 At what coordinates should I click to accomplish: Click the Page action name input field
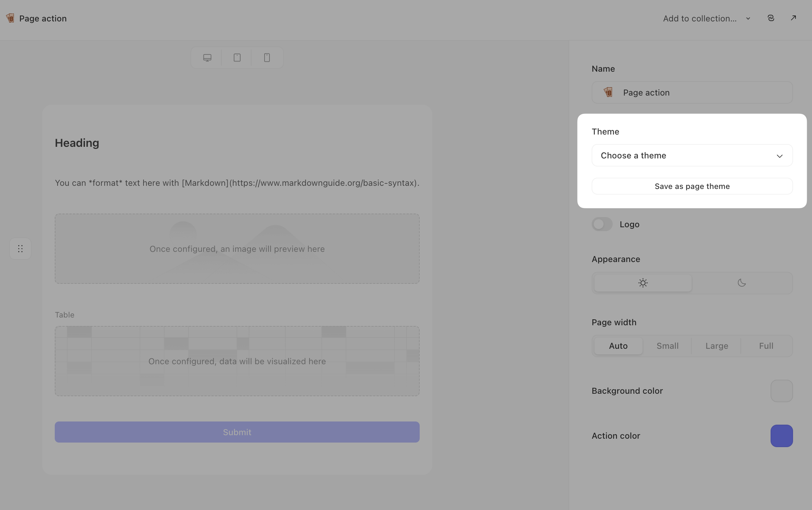pyautogui.click(x=692, y=92)
